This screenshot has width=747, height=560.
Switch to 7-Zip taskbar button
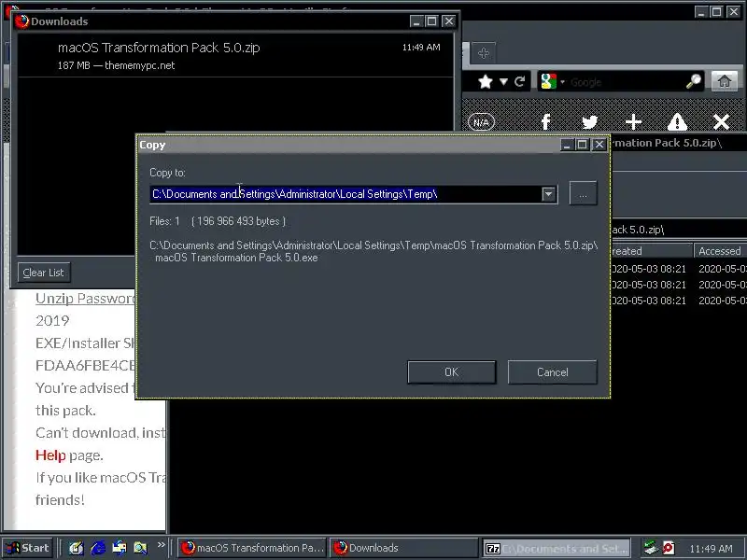click(x=556, y=549)
